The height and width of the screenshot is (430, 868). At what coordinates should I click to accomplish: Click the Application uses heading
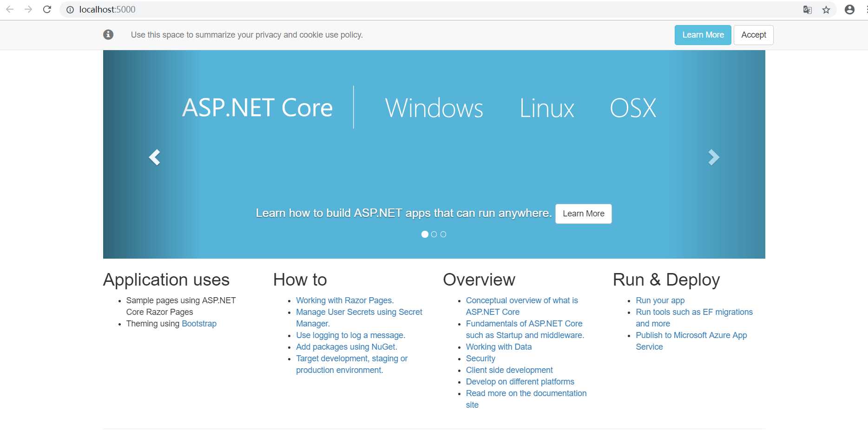point(166,280)
